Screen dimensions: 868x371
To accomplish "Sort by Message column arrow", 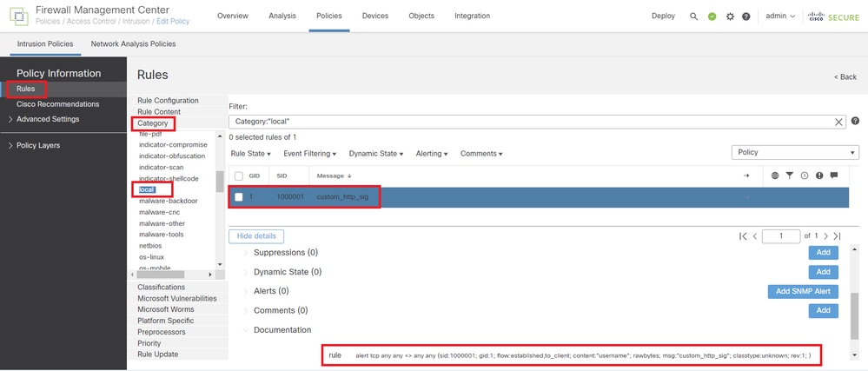I will tap(349, 176).
